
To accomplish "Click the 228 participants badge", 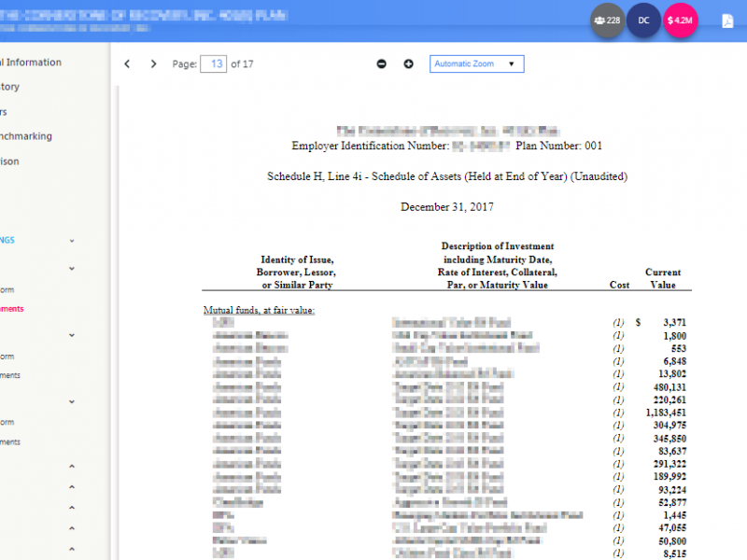I will point(608,21).
